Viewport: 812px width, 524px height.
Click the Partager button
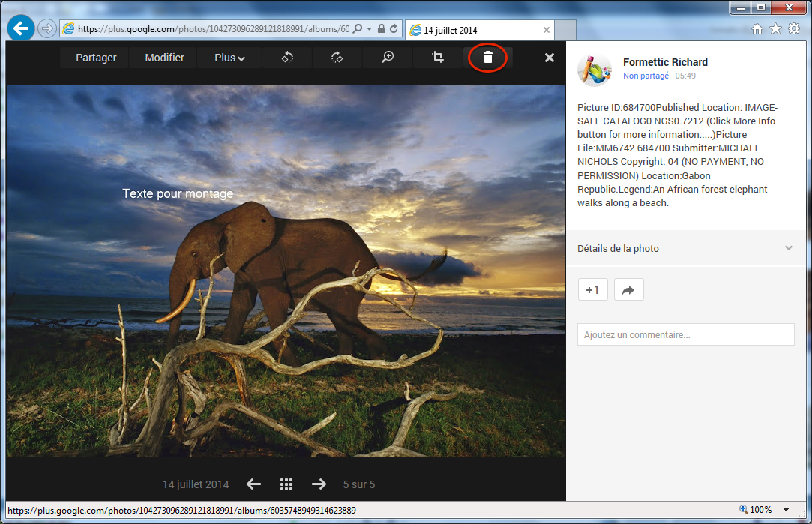coord(96,58)
